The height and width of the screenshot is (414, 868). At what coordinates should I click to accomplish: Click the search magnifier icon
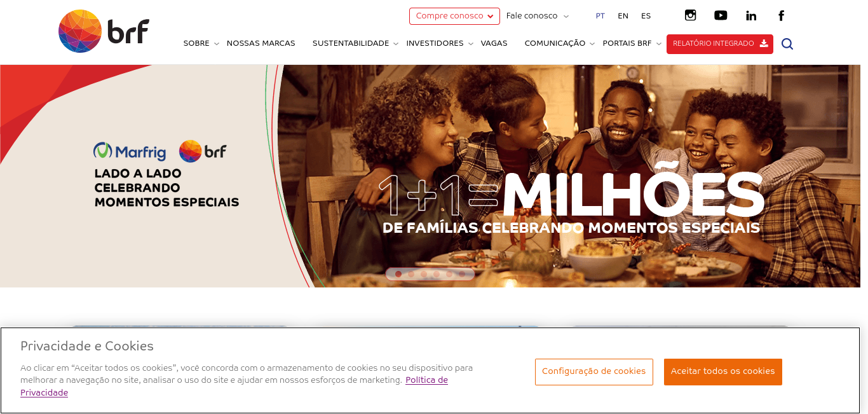787,44
